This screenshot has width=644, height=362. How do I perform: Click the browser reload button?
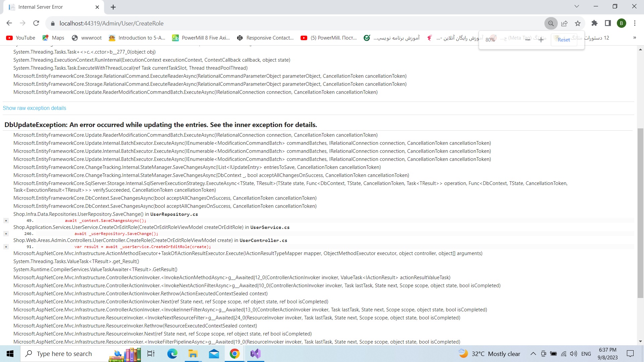coord(36,23)
